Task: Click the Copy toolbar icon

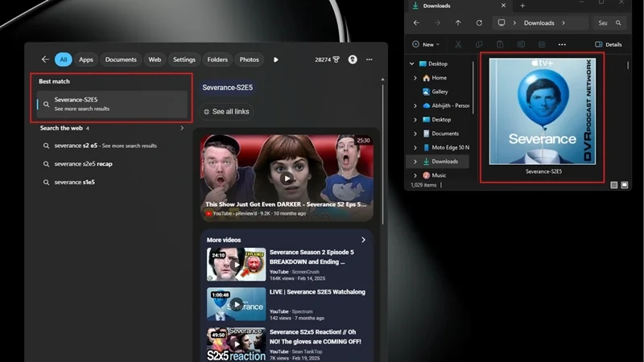Action: coord(479,44)
